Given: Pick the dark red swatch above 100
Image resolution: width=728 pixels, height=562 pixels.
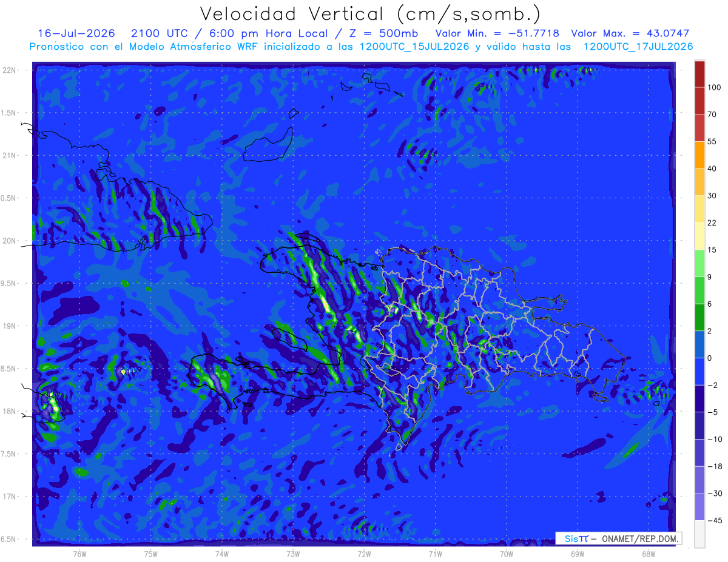Looking at the screenshot, I should coord(699,74).
